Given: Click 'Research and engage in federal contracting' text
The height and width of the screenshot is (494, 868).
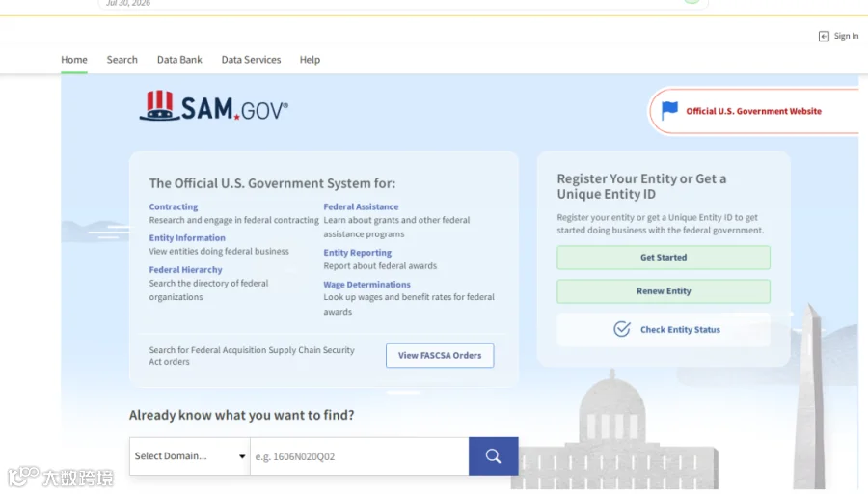Looking at the screenshot, I should click(x=233, y=220).
